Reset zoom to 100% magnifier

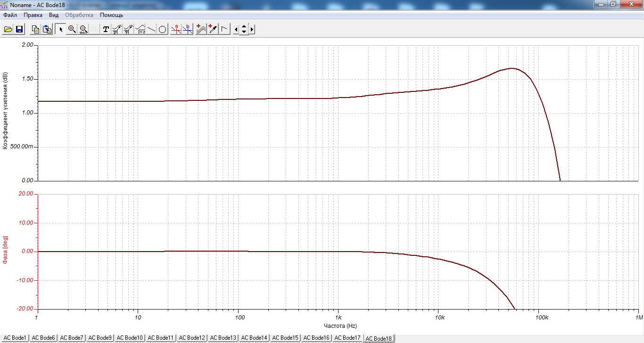point(83,29)
